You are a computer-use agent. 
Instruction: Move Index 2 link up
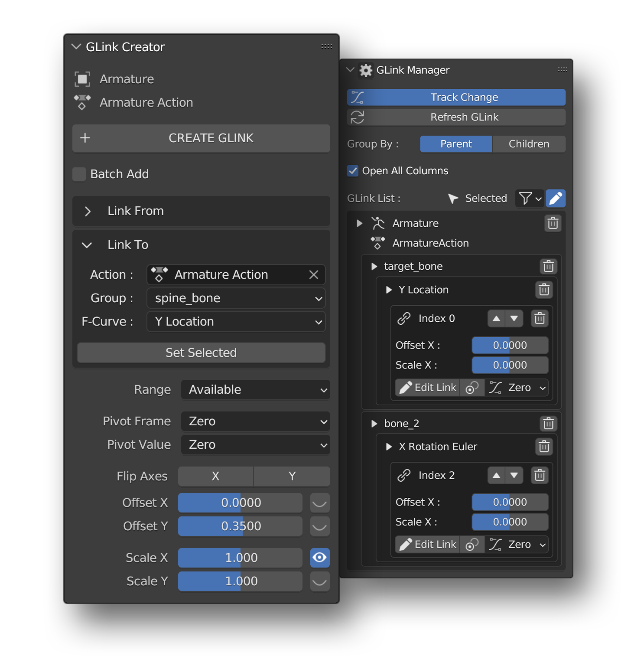(496, 476)
